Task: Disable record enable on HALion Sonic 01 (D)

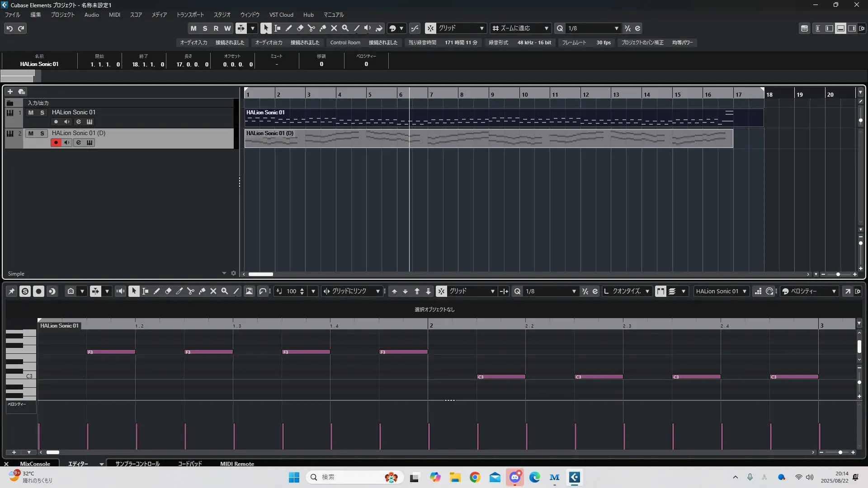Action: point(56,143)
